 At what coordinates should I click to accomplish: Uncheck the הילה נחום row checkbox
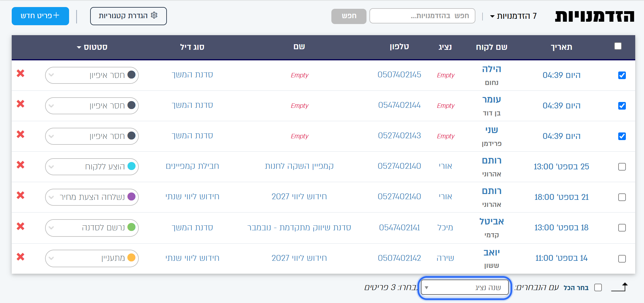tap(622, 75)
